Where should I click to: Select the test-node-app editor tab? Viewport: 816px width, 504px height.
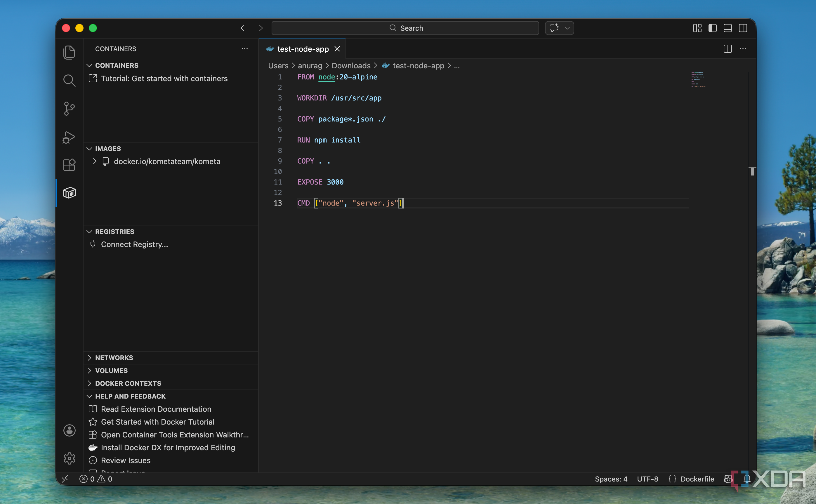click(302, 49)
